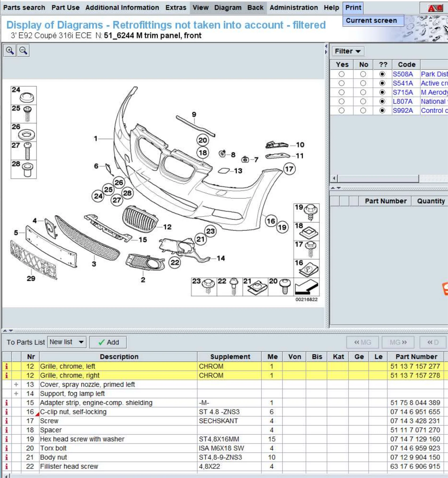Viewport: 448px width, 478px height.
Task: Click thumbnail of part 25 screw in legend
Action: [24, 114]
